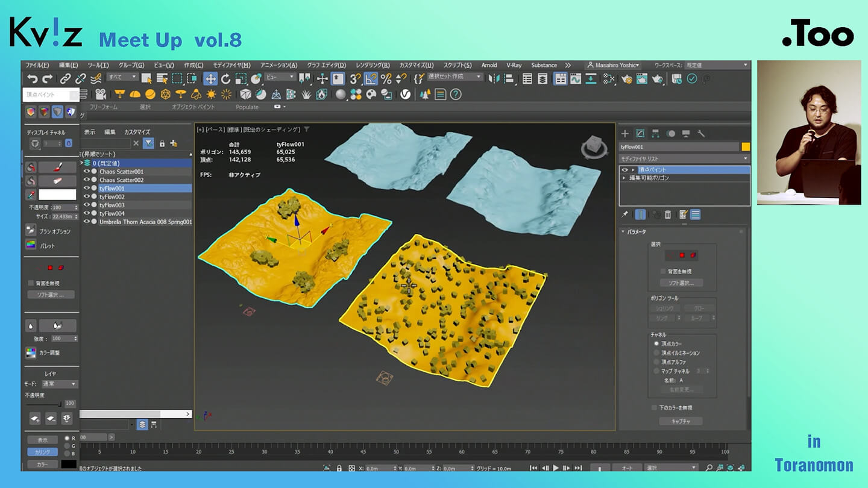Collapse the パラメータ rollout

637,232
